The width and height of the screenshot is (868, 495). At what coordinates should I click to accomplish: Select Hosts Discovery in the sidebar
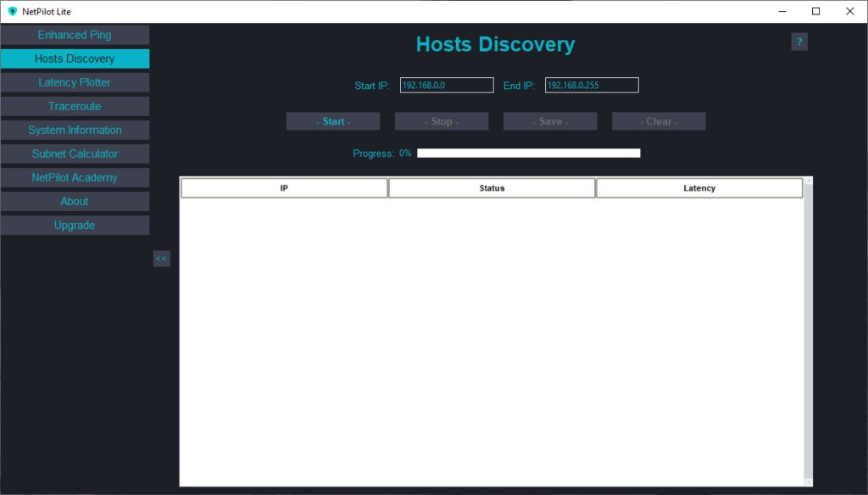pos(75,58)
